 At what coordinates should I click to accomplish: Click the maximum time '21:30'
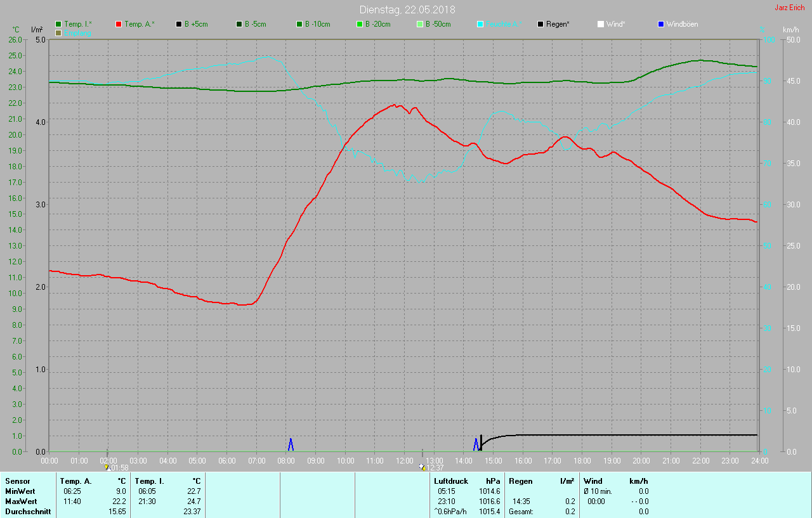click(x=147, y=502)
